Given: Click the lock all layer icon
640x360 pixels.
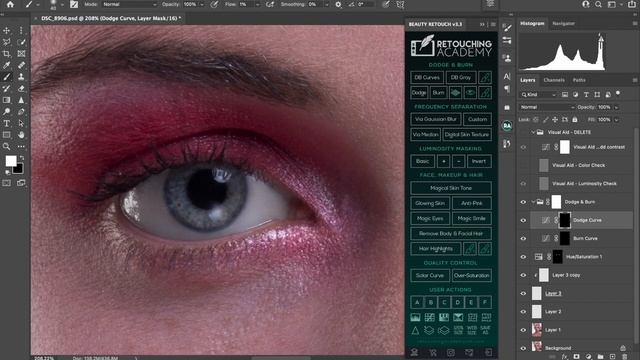Looking at the screenshot, I should 575,120.
